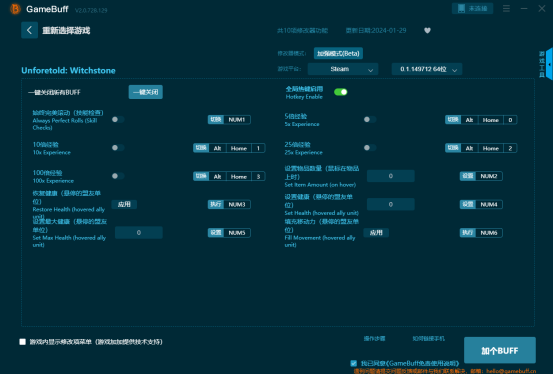Click the NUM6 hotkey for Fill Movement
Screen dimensions: 553x374
click(x=488, y=233)
